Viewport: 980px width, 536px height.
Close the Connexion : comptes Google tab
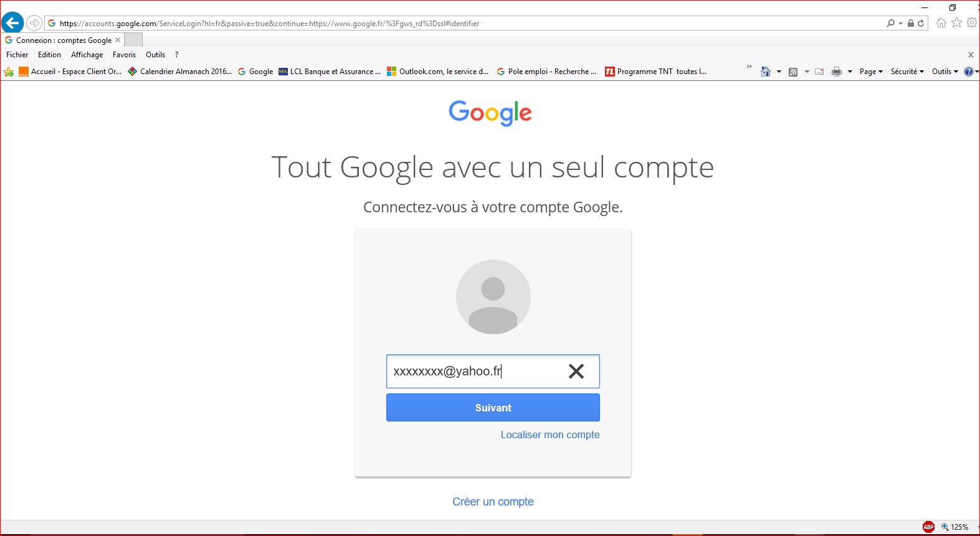[118, 40]
